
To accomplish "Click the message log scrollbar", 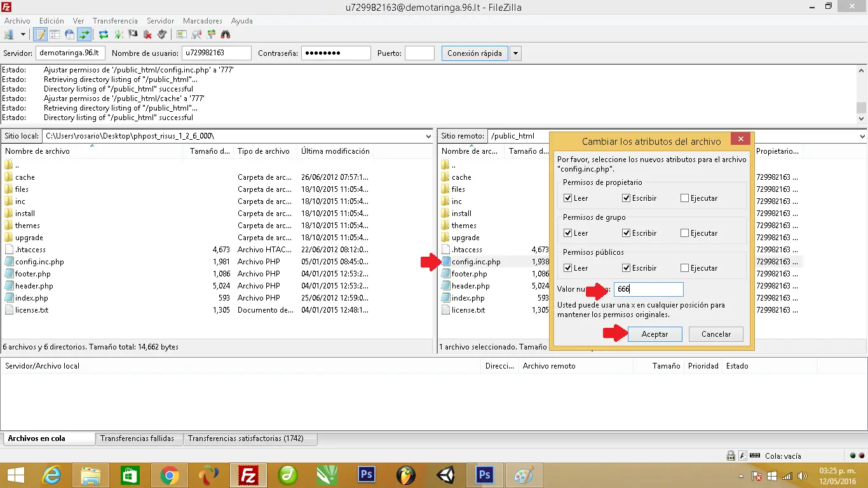I will (x=862, y=94).
